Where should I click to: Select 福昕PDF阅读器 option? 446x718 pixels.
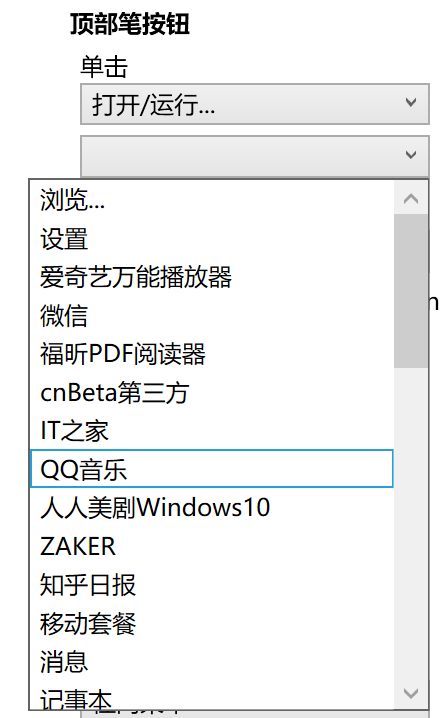[212, 354]
